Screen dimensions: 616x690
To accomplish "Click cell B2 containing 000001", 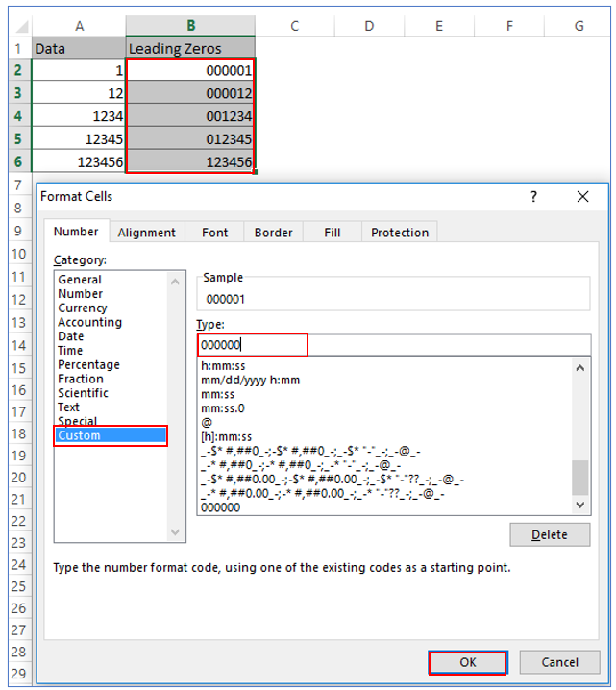I will (190, 70).
